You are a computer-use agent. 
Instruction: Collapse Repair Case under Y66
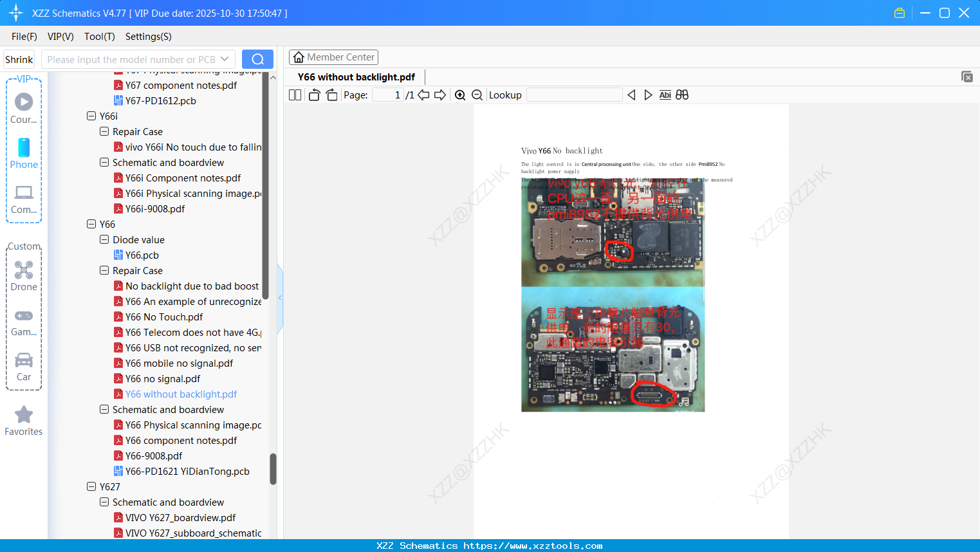(104, 271)
